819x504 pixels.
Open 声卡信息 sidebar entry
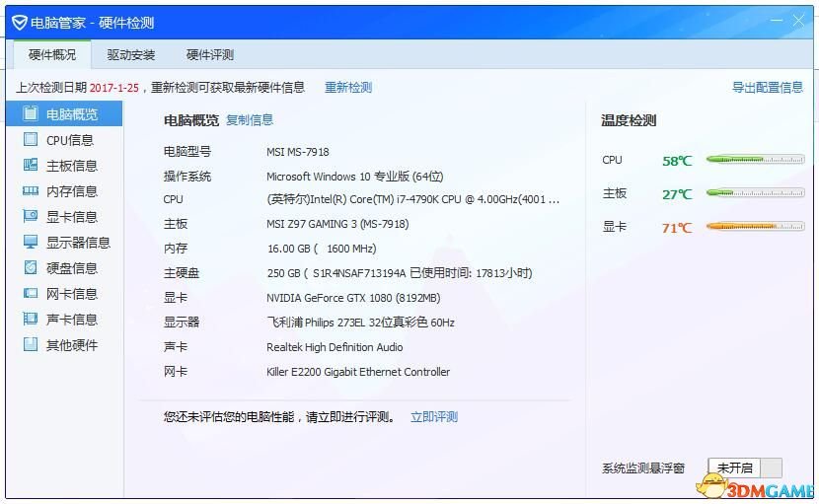pos(64,319)
